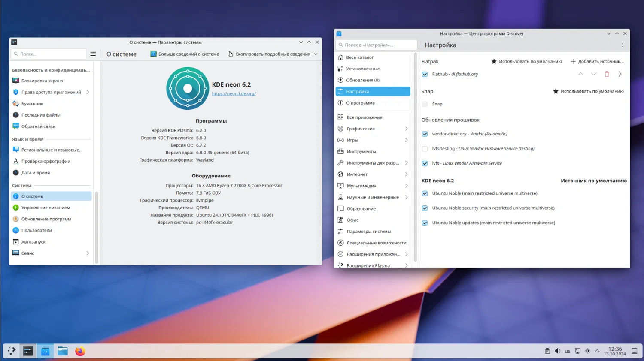Image resolution: width=644 pixels, height=361 pixels.
Task: Open the clipboard tray icon
Action: click(547, 351)
